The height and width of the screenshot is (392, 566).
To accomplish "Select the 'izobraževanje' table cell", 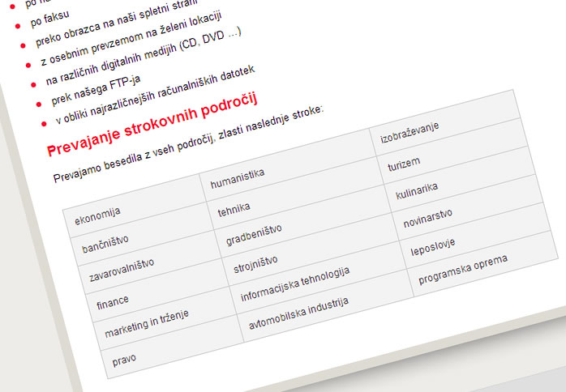I will [409, 130].
